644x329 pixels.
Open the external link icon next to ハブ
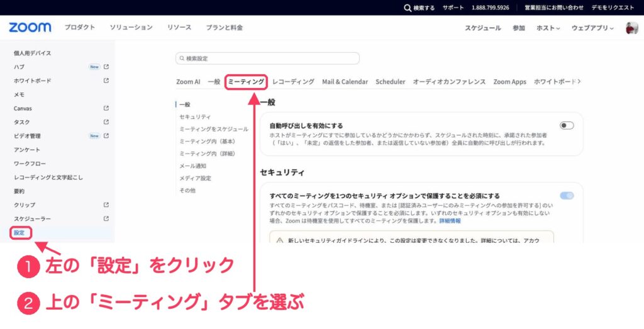point(106,67)
